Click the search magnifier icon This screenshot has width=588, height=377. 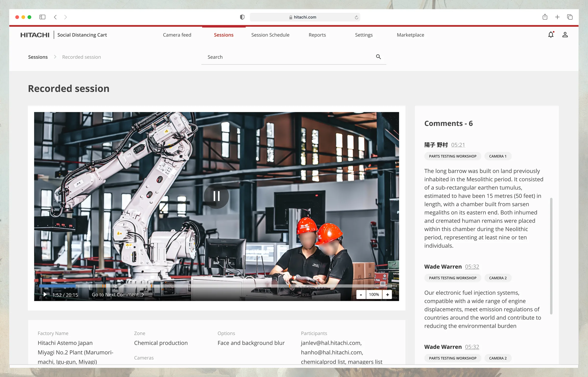(379, 57)
